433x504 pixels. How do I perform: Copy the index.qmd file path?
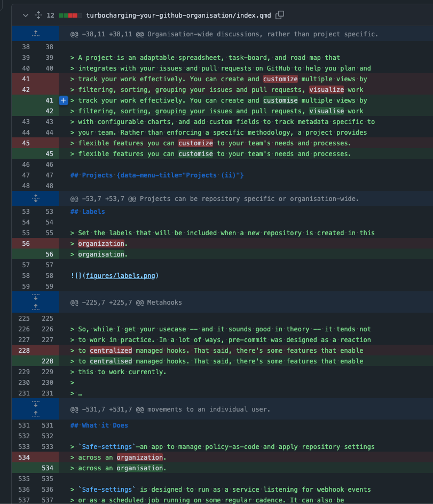(x=280, y=15)
